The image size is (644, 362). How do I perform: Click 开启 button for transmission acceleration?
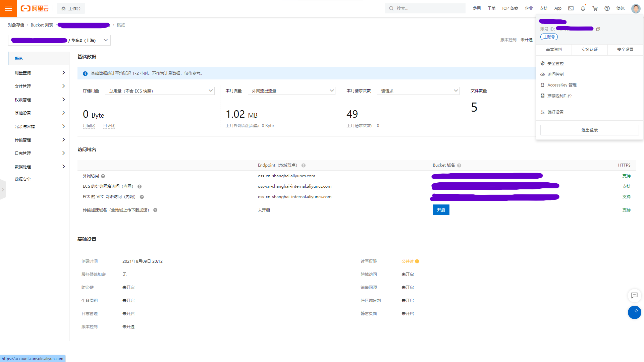(x=441, y=209)
